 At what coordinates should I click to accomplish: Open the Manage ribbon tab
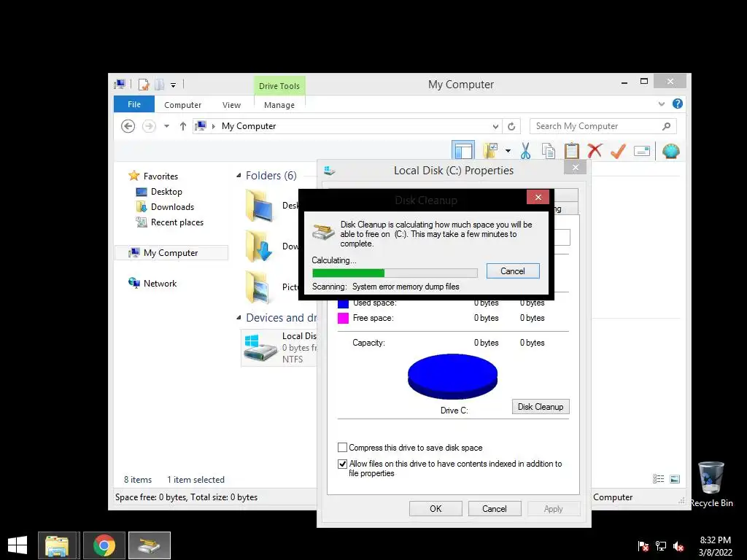(x=279, y=105)
